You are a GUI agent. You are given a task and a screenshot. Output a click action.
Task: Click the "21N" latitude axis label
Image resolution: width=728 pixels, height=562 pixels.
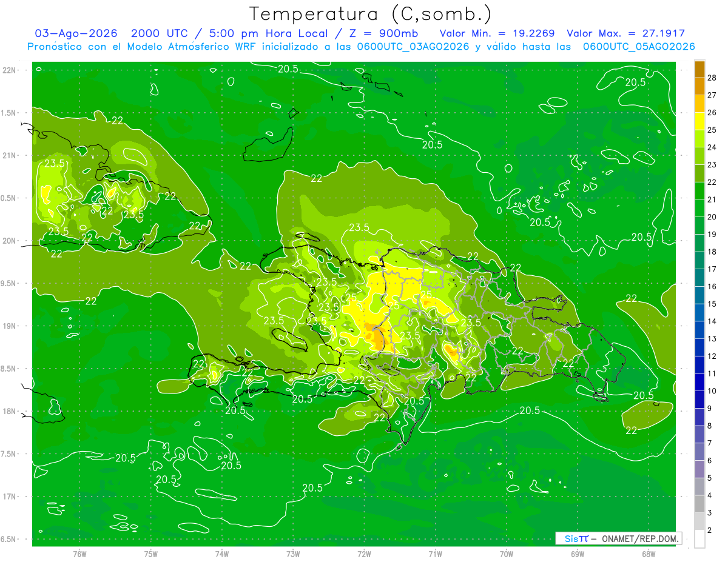click(x=10, y=155)
